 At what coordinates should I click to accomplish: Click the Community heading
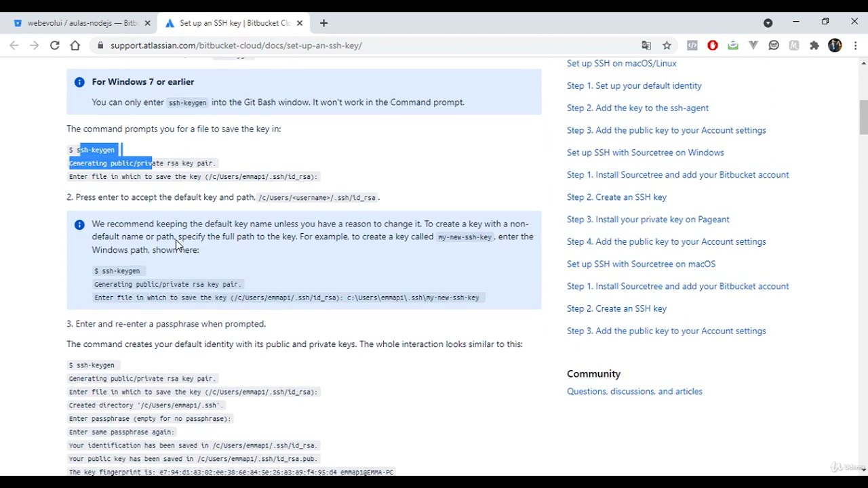[593, 374]
